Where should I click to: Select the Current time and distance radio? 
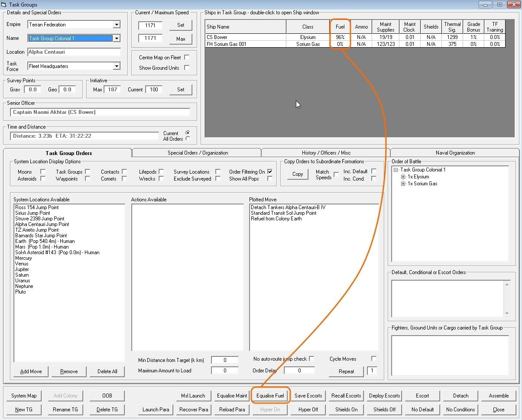point(188,133)
